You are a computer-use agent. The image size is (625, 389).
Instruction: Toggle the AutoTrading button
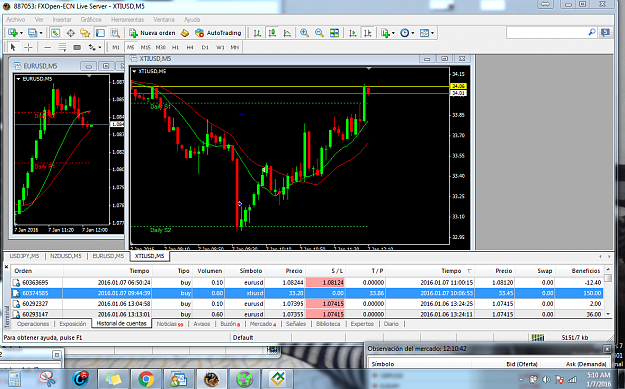click(x=218, y=33)
